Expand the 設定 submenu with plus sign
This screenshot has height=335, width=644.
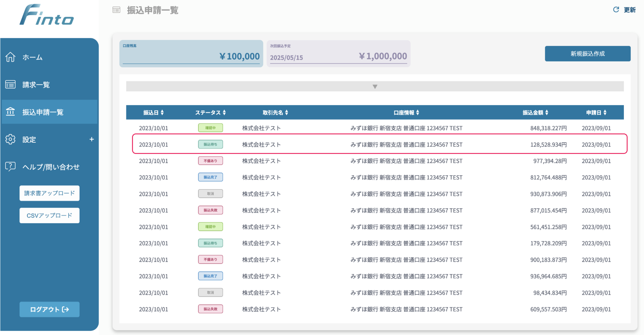click(91, 139)
